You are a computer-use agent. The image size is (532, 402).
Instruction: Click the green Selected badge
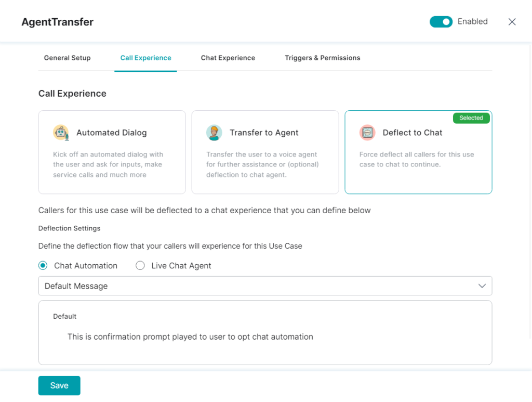[471, 118]
